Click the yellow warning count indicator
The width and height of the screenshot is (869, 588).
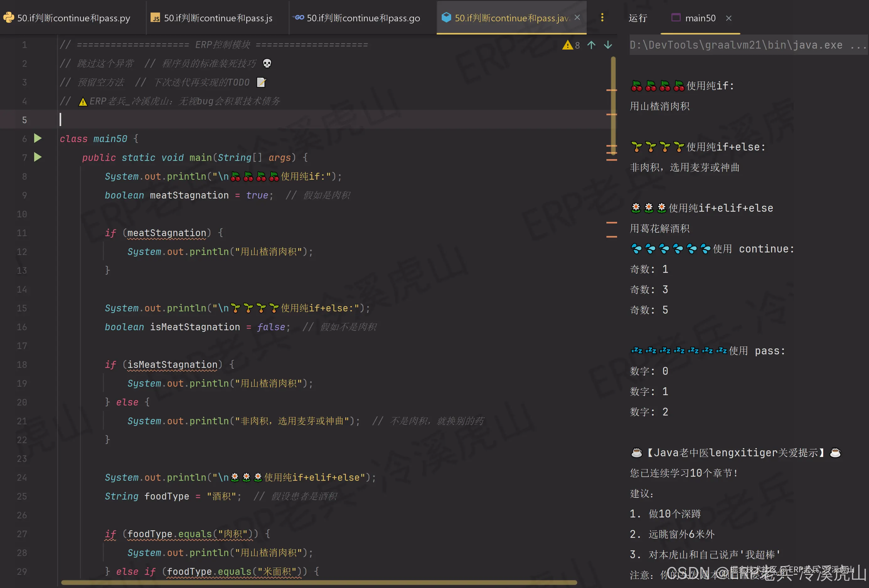click(571, 45)
